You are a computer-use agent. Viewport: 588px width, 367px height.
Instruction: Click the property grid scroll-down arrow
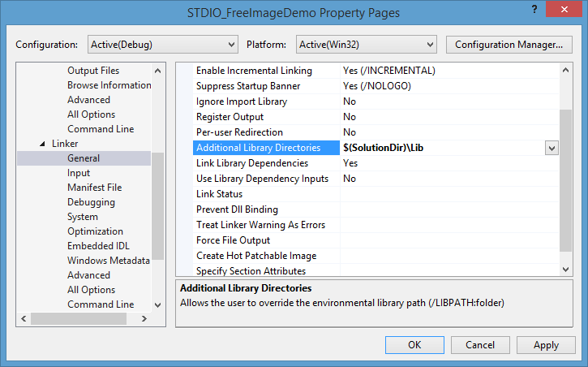565,269
